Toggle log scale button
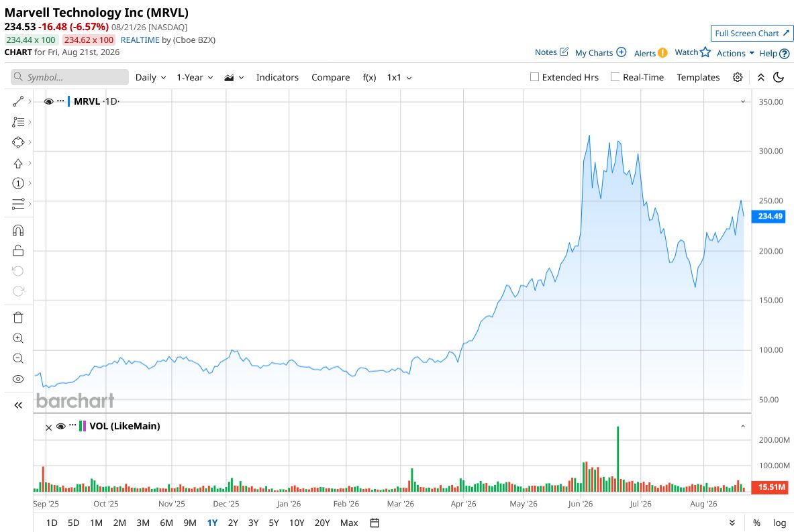The height and width of the screenshot is (532, 794). [779, 523]
